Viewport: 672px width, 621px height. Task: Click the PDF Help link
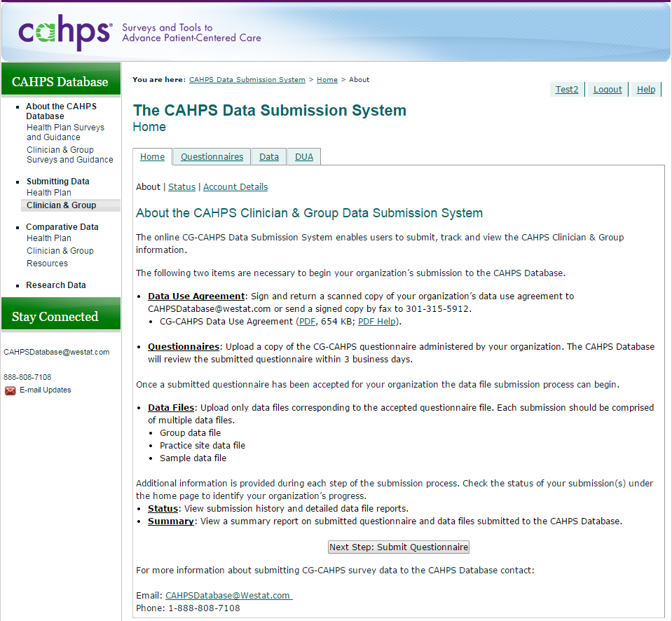[x=377, y=322]
